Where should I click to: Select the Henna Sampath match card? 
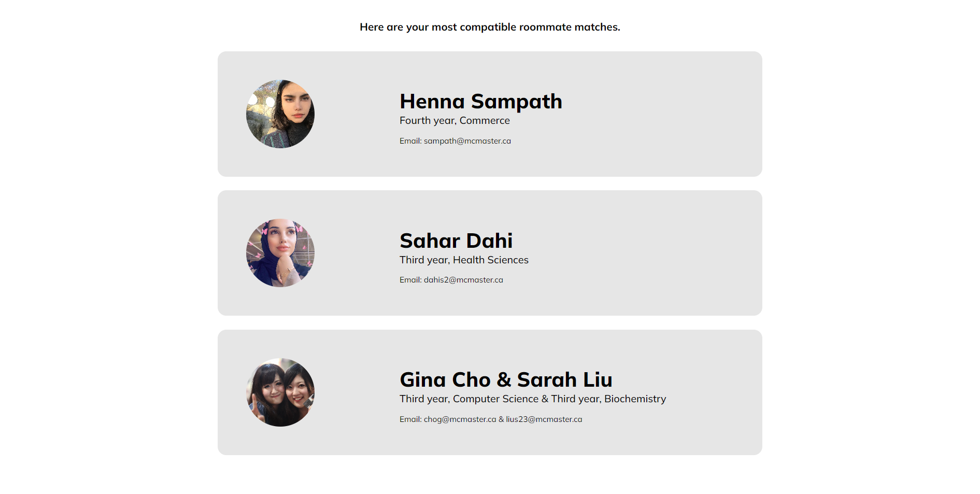tap(648, 114)
